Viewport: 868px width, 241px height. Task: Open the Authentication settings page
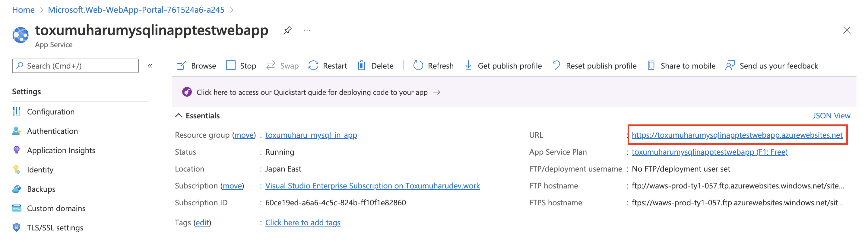point(52,131)
